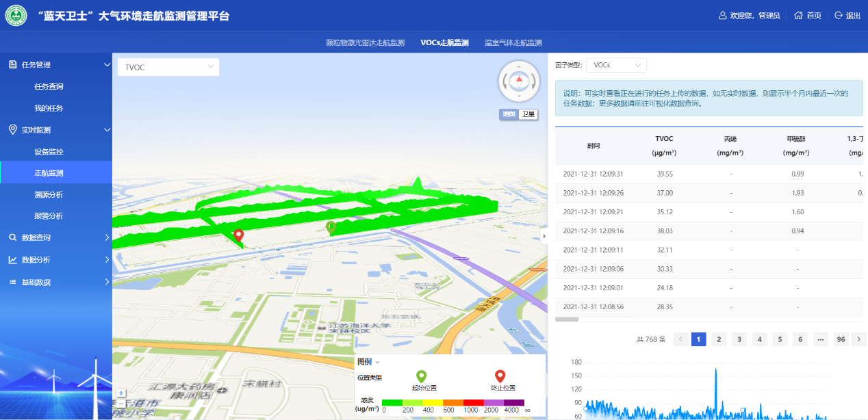Click the map zoom in plus button
This screenshot has width=868, height=420.
click(121, 393)
